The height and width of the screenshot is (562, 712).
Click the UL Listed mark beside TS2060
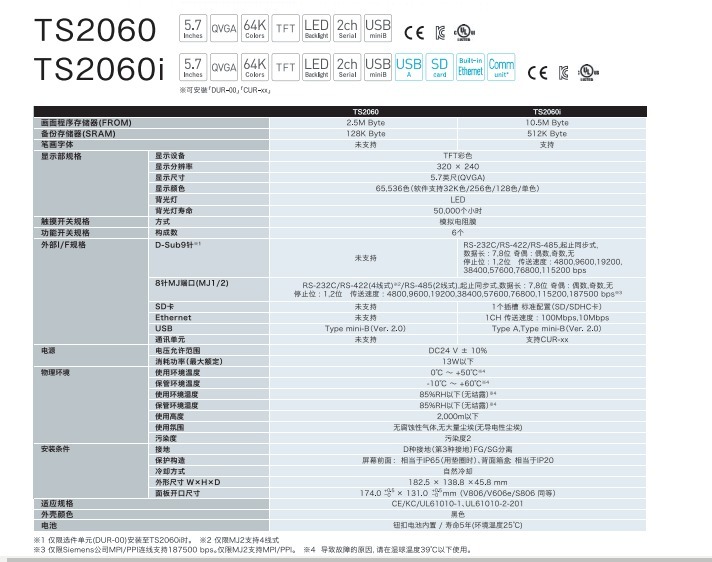[x=464, y=33]
